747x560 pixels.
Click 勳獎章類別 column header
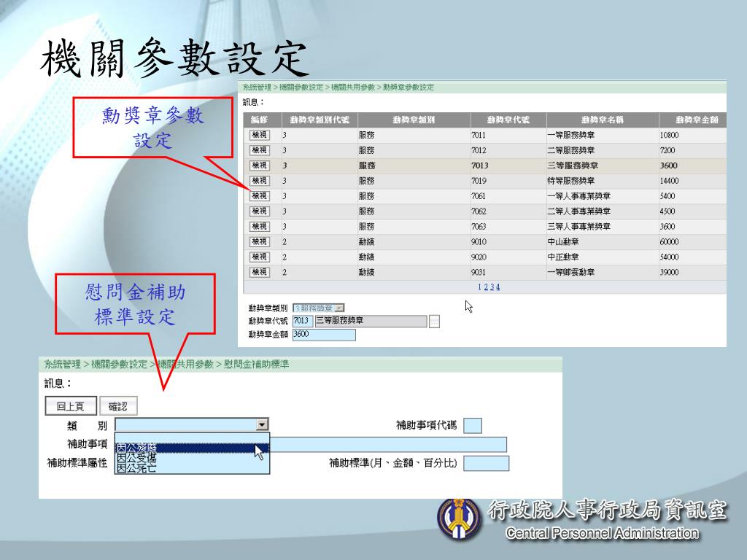coord(414,120)
